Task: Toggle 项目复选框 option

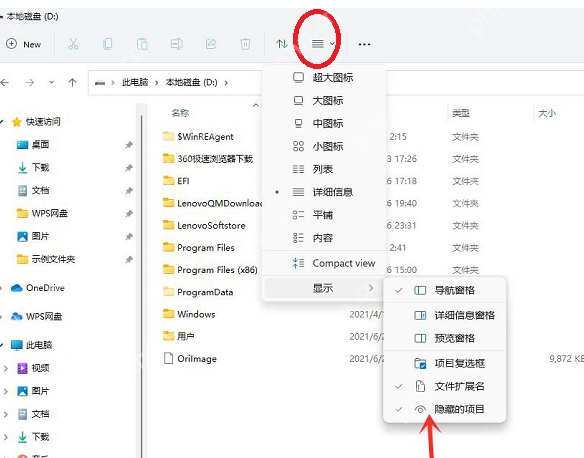Action: click(445, 363)
